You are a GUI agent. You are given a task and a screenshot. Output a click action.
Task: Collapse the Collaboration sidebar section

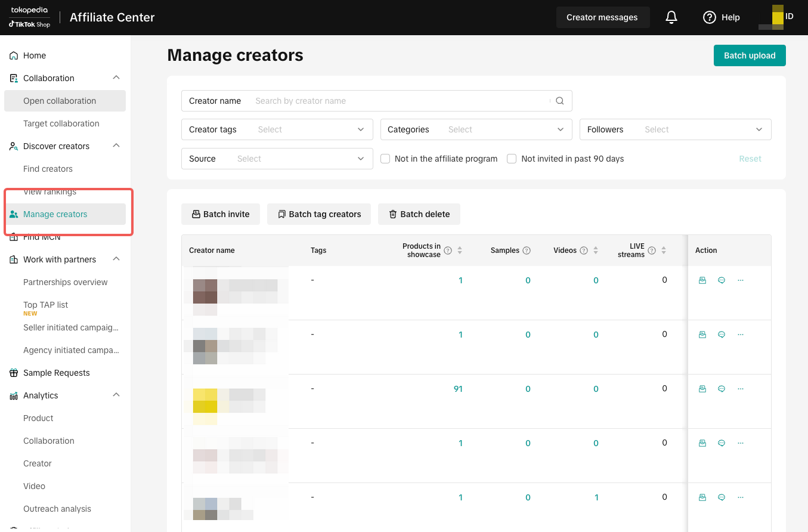click(116, 78)
